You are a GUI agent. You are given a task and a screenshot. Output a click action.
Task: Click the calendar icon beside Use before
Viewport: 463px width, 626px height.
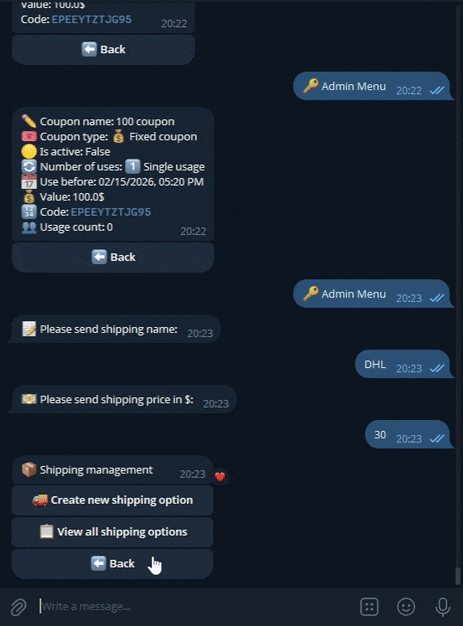(x=29, y=182)
